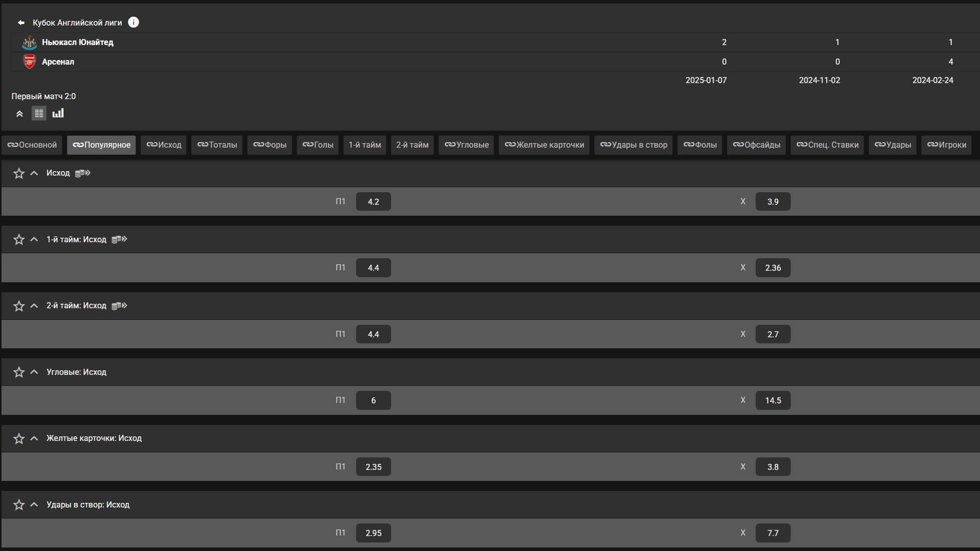Screen dimensions: 980x551
Task: Open the Удары tab
Action: coord(892,145)
